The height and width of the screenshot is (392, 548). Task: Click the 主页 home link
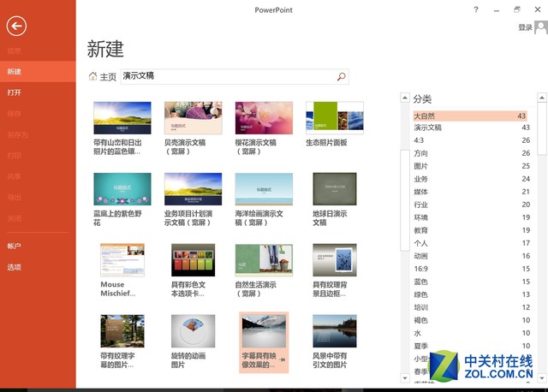coord(108,77)
